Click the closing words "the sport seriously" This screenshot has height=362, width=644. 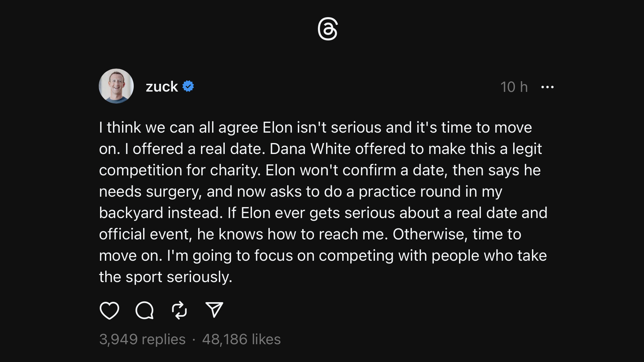coord(165,277)
